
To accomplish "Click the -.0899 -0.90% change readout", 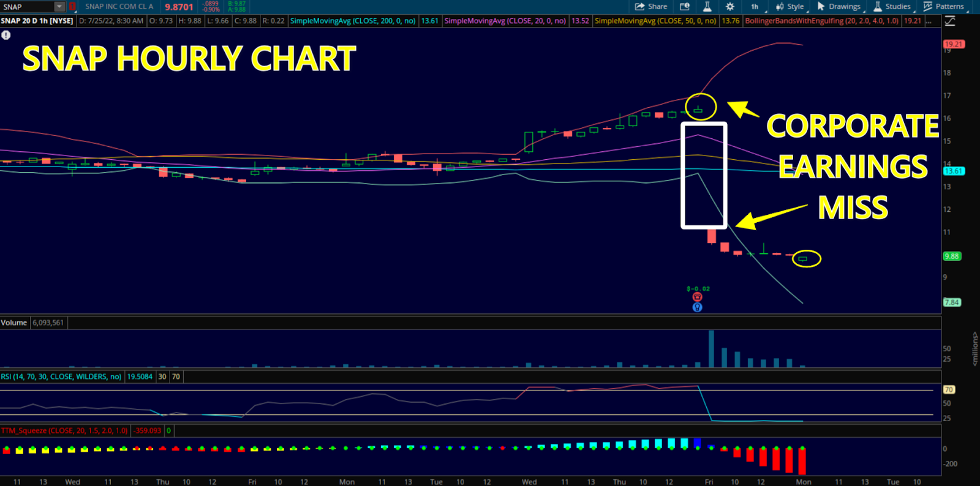I will point(211,7).
